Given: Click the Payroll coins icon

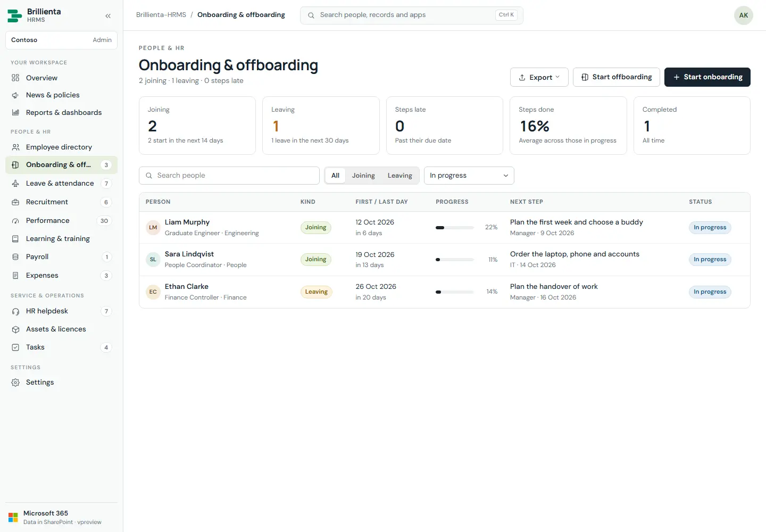Looking at the screenshot, I should pos(15,257).
